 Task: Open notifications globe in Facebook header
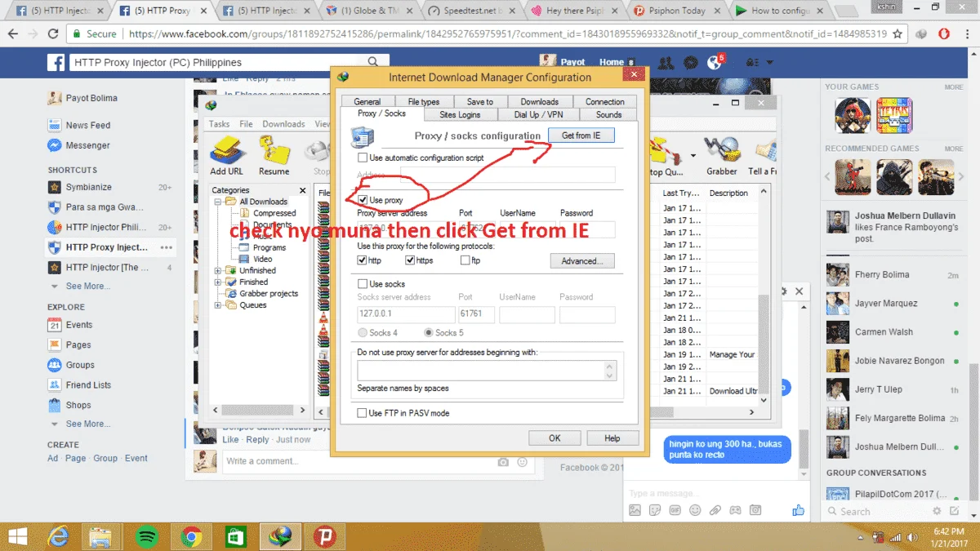pyautogui.click(x=715, y=62)
